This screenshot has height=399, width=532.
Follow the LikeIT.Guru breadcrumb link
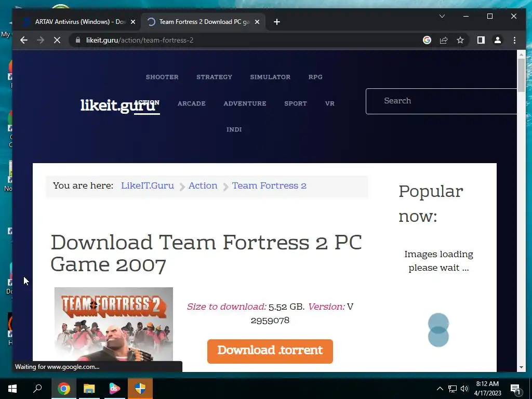147,185
